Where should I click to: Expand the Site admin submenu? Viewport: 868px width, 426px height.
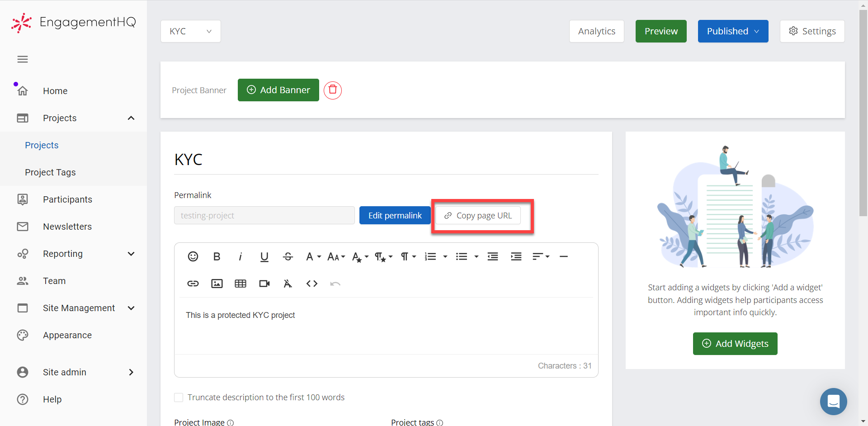click(131, 372)
